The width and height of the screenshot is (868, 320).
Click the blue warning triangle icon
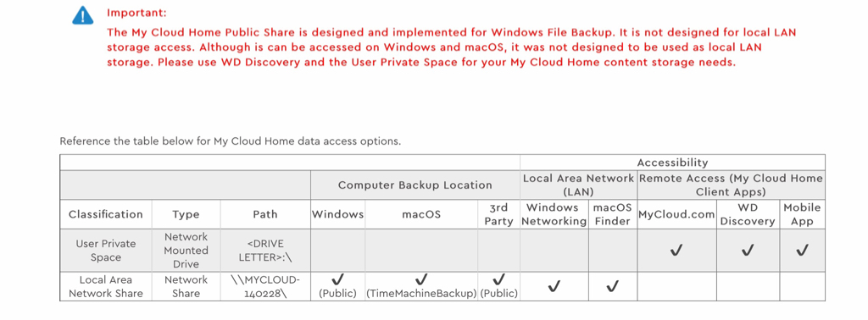83,15
